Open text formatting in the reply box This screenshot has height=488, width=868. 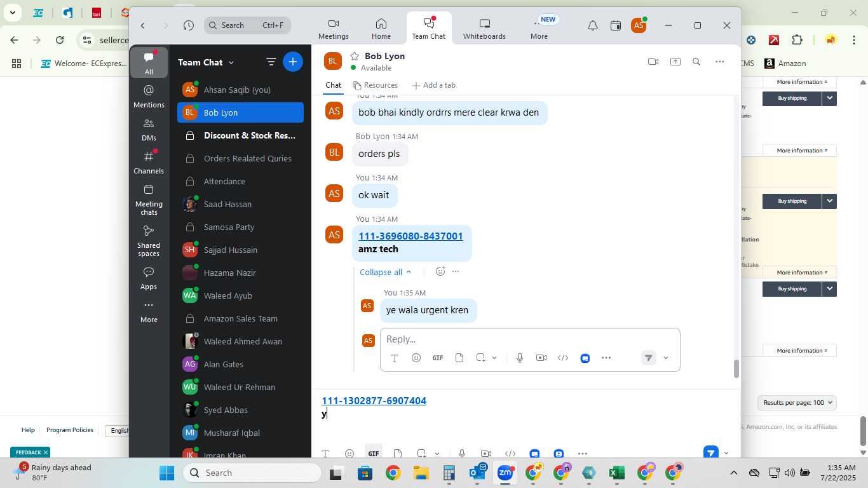(x=394, y=358)
